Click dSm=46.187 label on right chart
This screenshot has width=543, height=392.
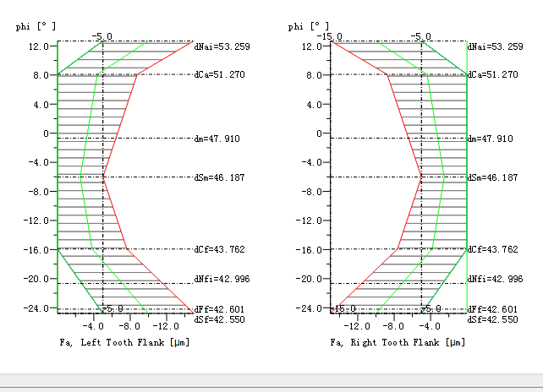(x=493, y=177)
